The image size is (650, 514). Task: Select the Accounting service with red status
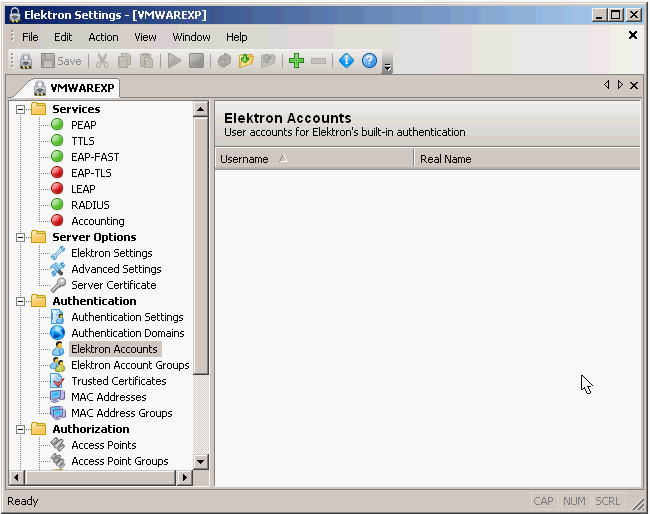point(97,221)
